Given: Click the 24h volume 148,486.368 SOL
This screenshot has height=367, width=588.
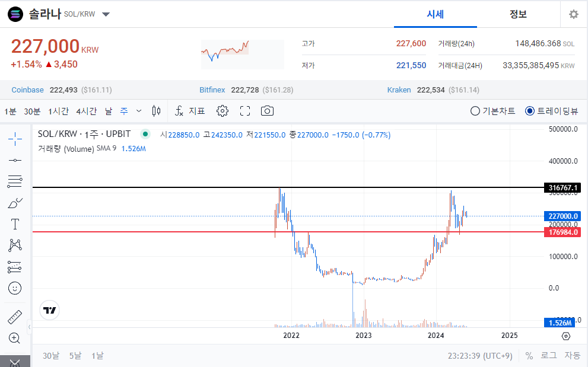Looking at the screenshot, I should click(545, 43).
